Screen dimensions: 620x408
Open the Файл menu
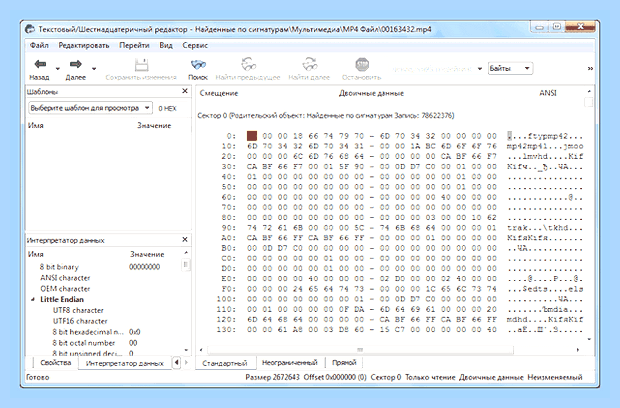click(39, 45)
